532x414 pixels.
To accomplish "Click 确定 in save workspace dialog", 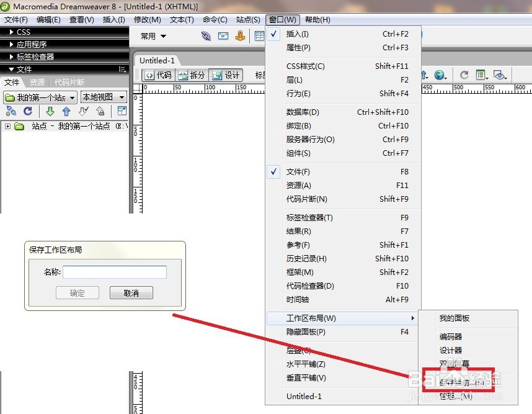I will point(78,293).
